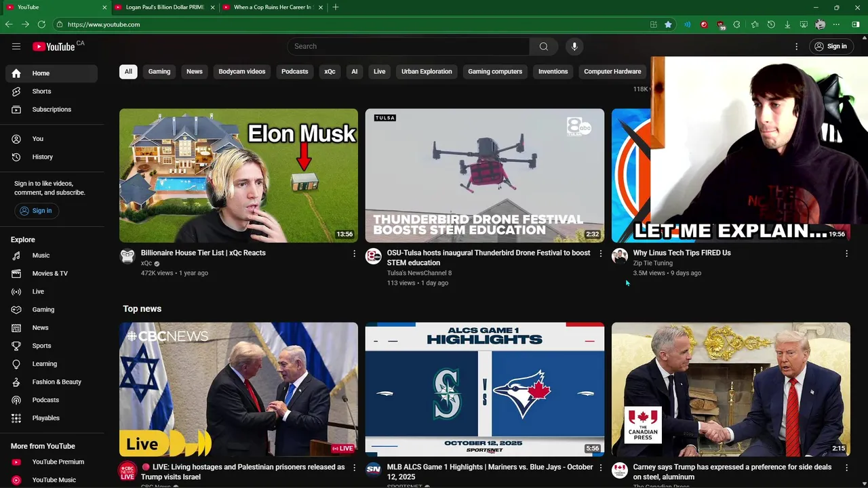Click the search magnifier button
The width and height of the screenshot is (868, 488).
544,46
